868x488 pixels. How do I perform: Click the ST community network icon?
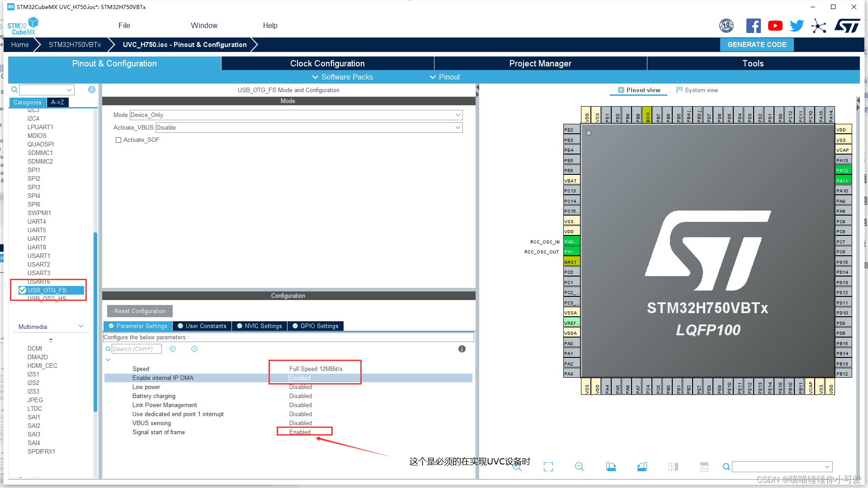[x=818, y=26]
